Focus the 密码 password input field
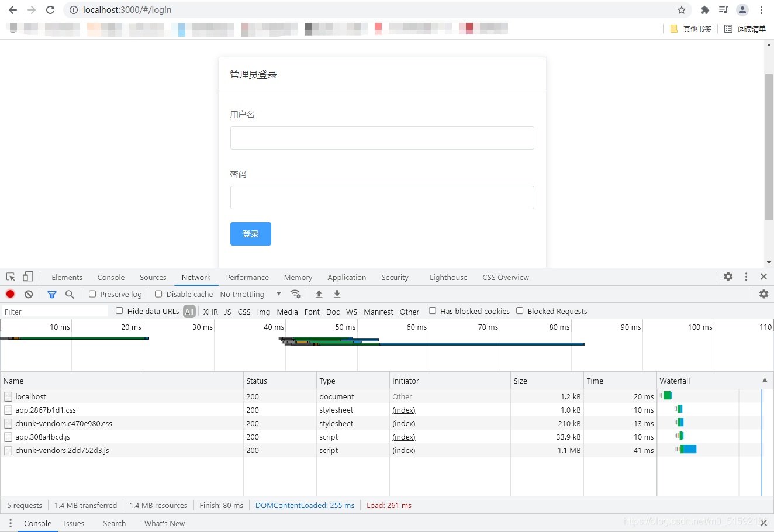The height and width of the screenshot is (532, 774). [382, 198]
